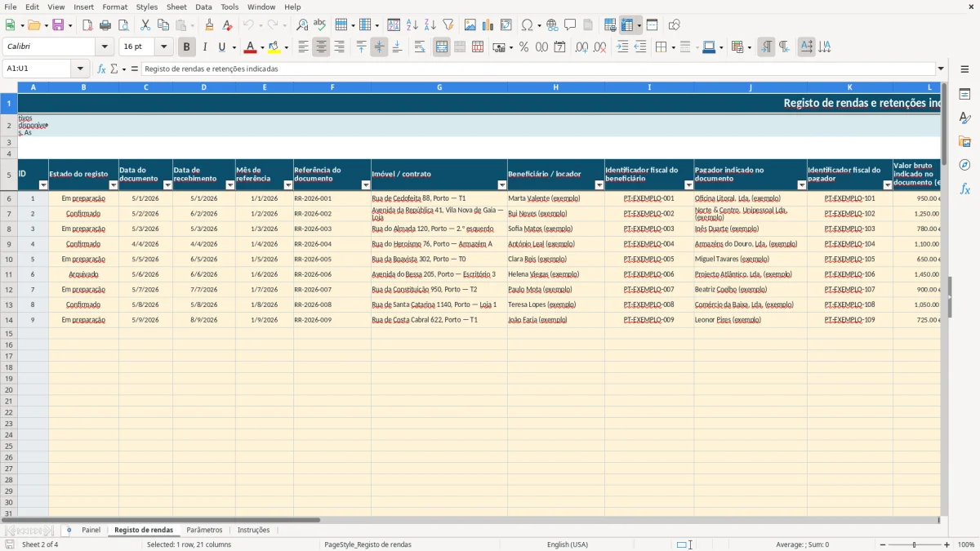Open the 16 pt font size dropdown
Image resolution: width=980 pixels, height=551 pixels.
click(164, 47)
